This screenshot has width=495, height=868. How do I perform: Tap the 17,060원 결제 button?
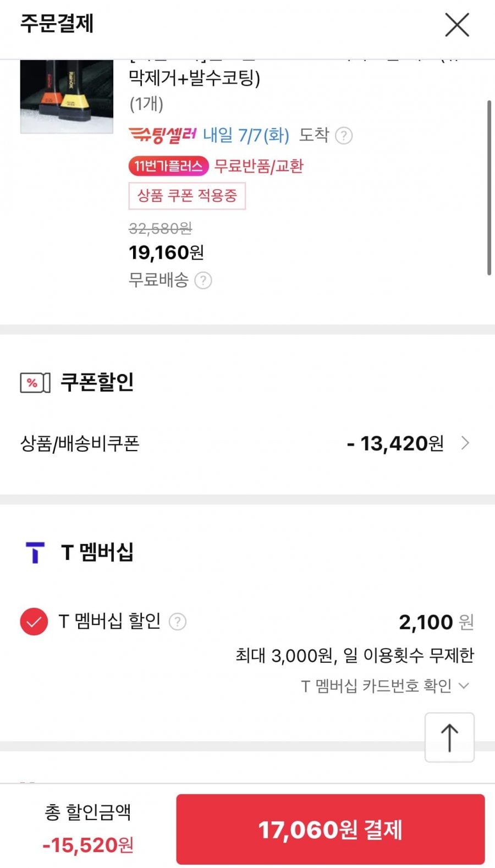click(331, 829)
